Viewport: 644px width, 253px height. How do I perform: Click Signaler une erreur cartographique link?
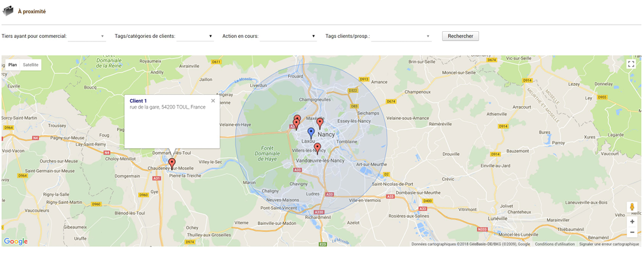(x=609, y=244)
